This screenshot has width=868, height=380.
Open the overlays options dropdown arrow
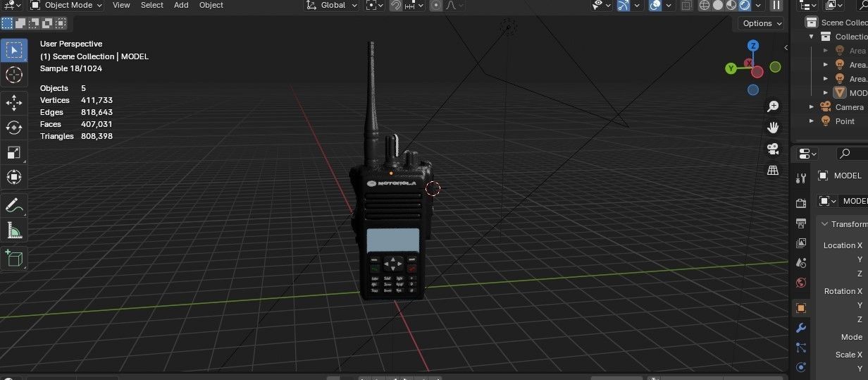pos(669,5)
